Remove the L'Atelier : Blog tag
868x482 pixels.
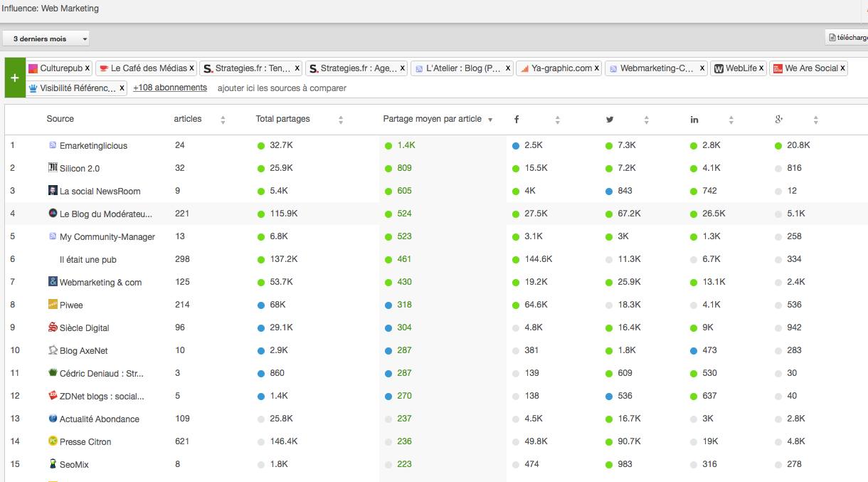point(508,68)
